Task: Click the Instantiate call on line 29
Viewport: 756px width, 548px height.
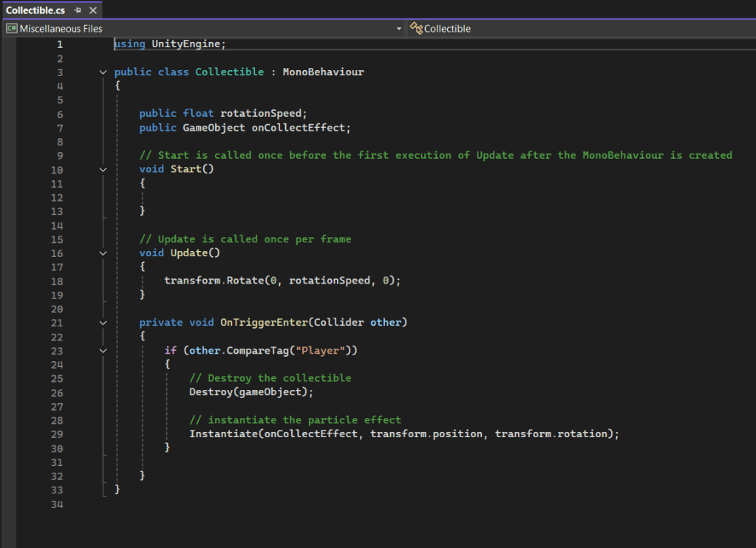Action: click(x=222, y=434)
